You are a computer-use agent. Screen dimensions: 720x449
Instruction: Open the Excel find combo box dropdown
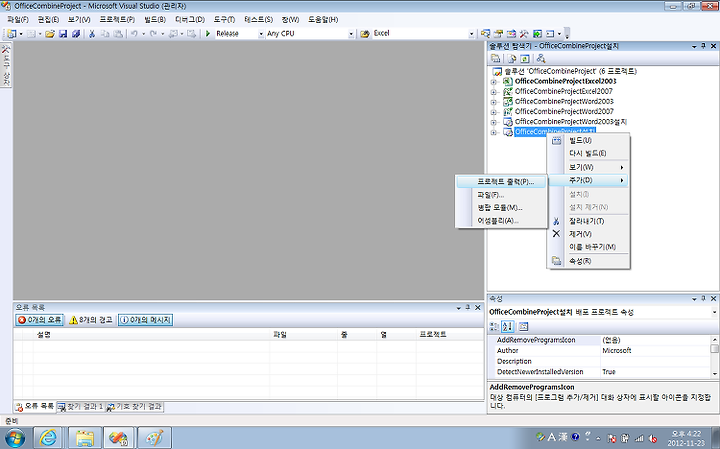pos(471,34)
